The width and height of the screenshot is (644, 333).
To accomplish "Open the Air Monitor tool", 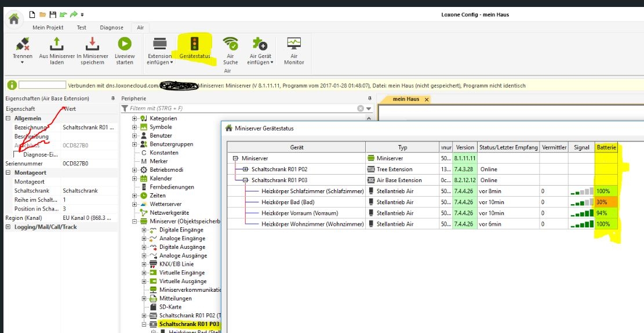I will (x=294, y=44).
